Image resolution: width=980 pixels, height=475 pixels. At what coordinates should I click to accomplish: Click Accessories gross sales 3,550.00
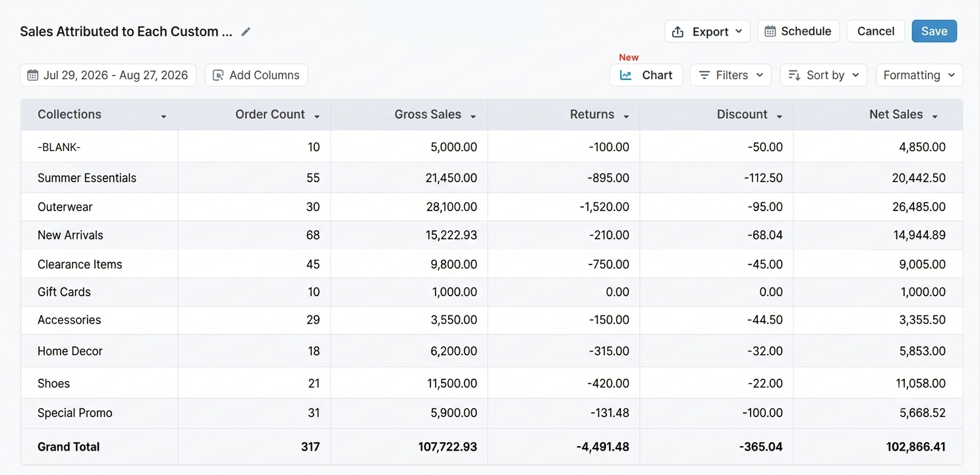click(454, 320)
